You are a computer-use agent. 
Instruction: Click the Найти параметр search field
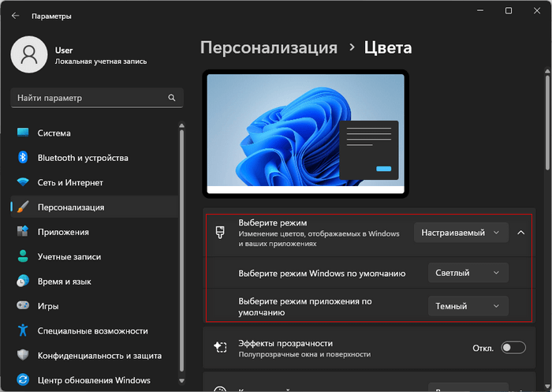88,99
